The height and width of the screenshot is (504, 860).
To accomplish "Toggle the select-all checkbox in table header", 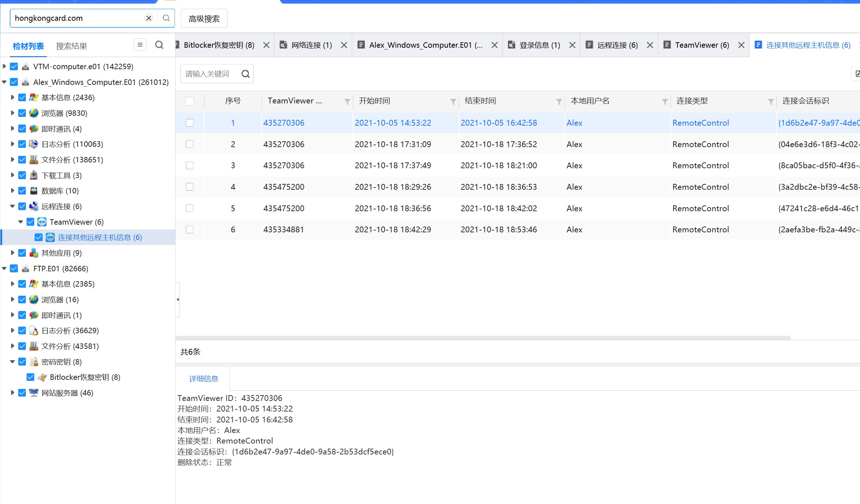I will click(189, 101).
